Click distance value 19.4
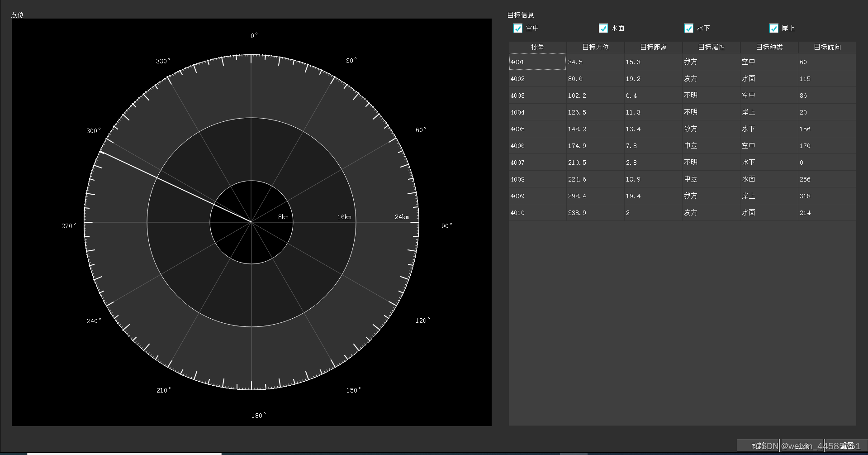This screenshot has height=455, width=868. pyautogui.click(x=654, y=196)
